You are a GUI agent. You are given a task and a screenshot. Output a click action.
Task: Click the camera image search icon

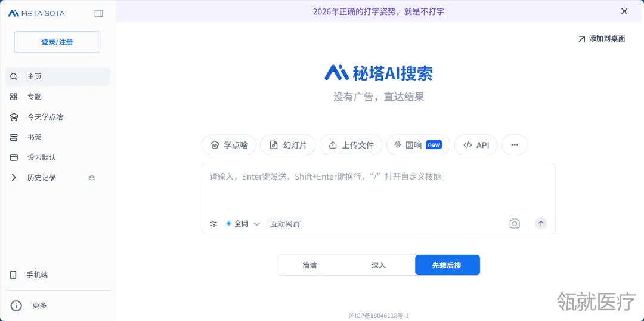click(515, 224)
